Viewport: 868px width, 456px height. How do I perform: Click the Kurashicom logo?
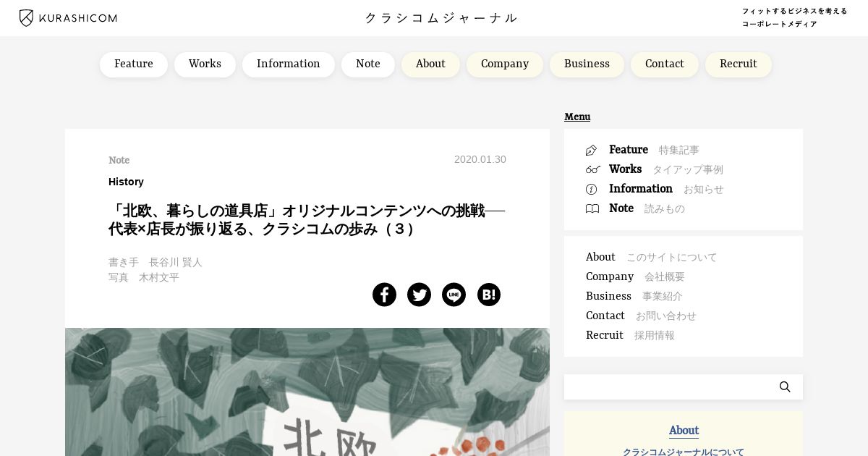68,18
